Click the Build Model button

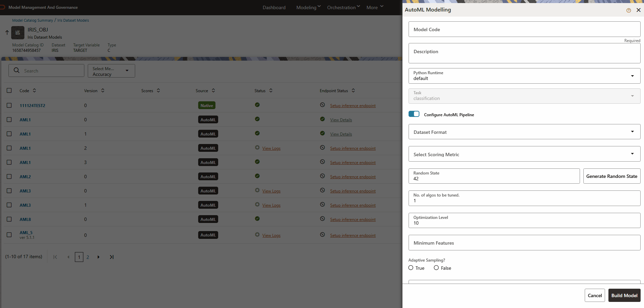coord(624,295)
